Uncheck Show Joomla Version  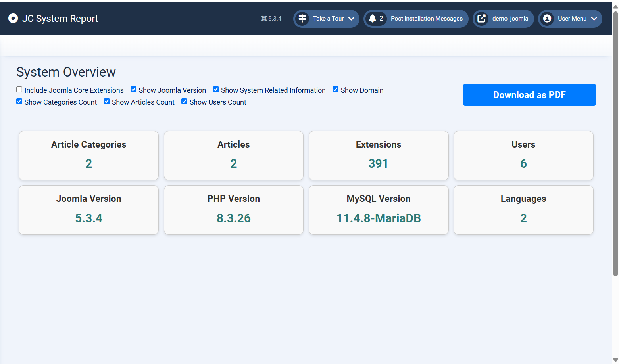pyautogui.click(x=134, y=90)
